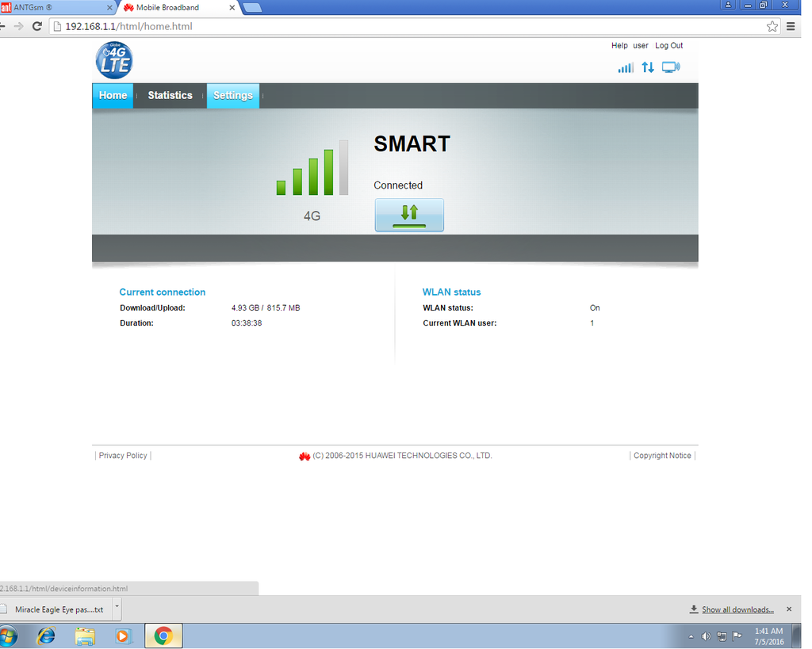The image size is (812, 649).
Task: Click Show all downloads
Action: click(x=737, y=609)
